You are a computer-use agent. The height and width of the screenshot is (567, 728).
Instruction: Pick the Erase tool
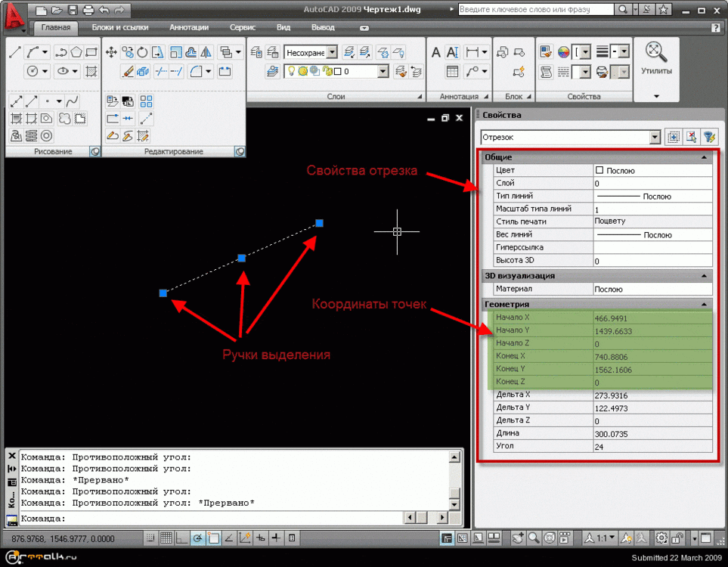(127, 72)
